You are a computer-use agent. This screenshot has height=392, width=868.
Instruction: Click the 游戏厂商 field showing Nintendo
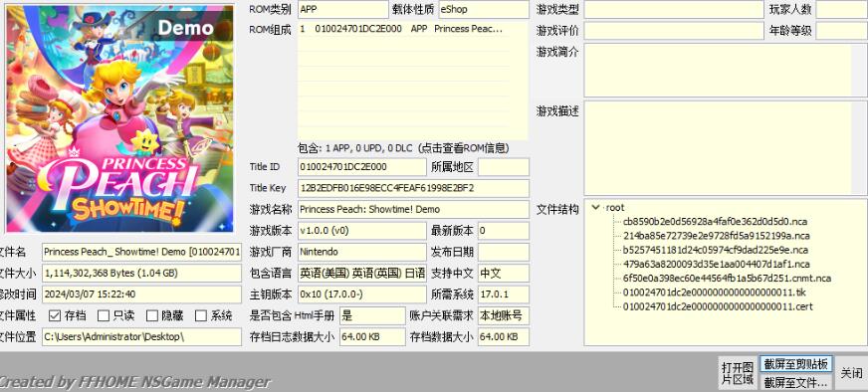click(x=362, y=252)
